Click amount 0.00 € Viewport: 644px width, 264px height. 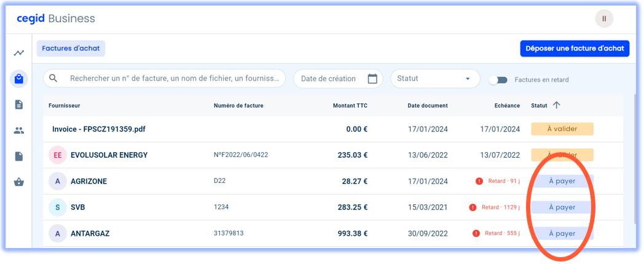coord(357,130)
